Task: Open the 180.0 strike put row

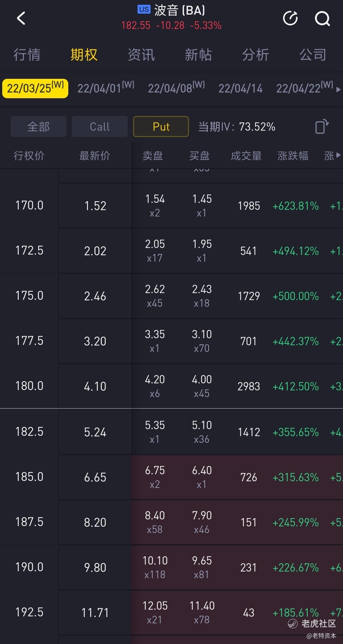Action: 171,386
